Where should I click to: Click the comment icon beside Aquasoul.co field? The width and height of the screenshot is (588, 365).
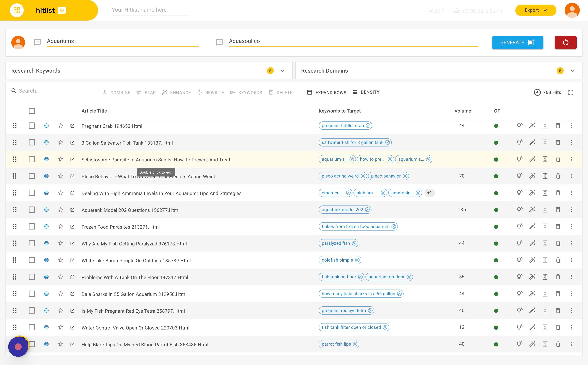pyautogui.click(x=219, y=43)
